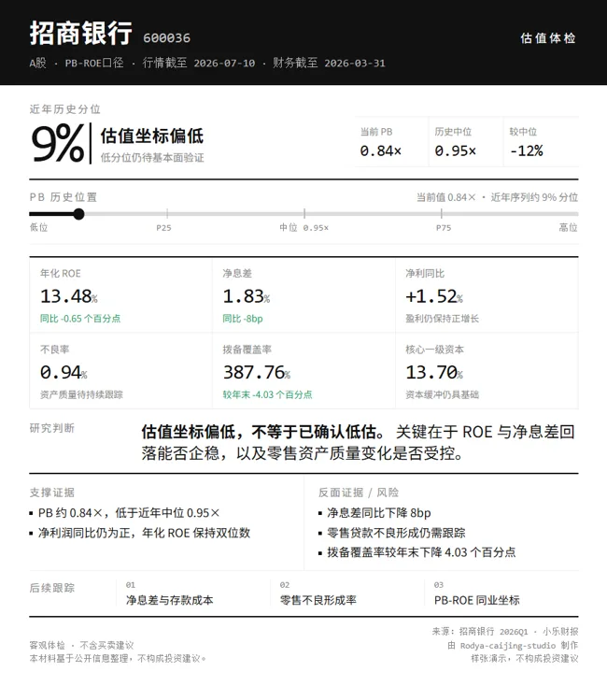Click the 低分位仍待基本面验证 note
Viewport: 607px width, 700px height.
tap(152, 158)
